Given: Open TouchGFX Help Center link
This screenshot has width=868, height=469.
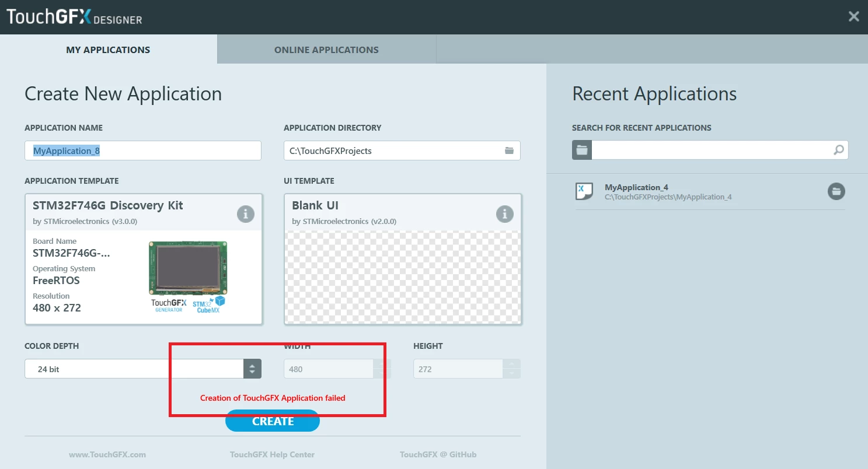Looking at the screenshot, I should 272,454.
